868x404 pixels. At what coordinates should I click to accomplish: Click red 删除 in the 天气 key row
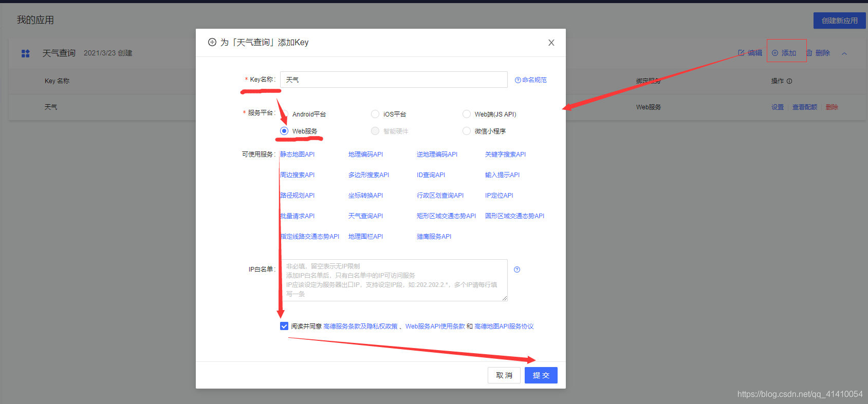pos(832,107)
